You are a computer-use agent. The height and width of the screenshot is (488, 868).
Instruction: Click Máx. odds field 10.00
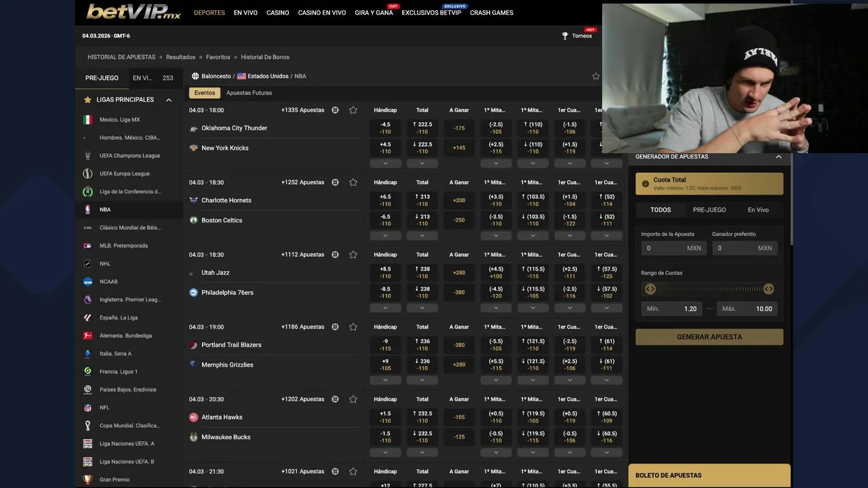point(747,308)
